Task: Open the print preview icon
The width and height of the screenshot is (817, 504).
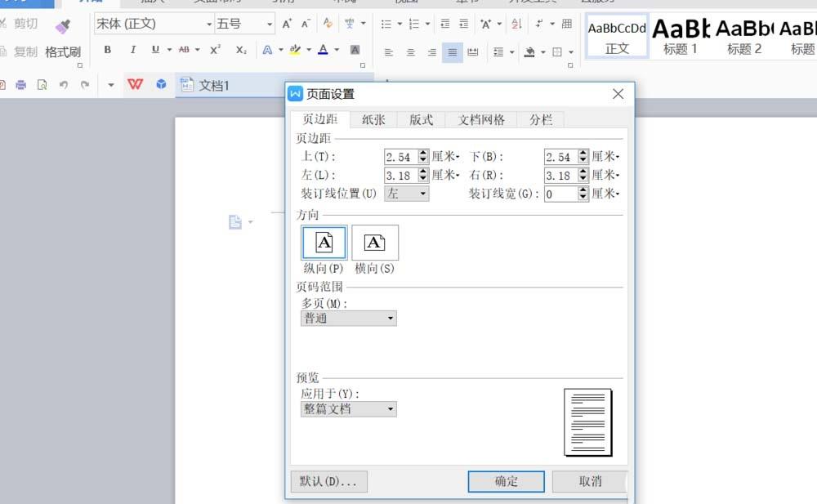Action: click(x=43, y=84)
